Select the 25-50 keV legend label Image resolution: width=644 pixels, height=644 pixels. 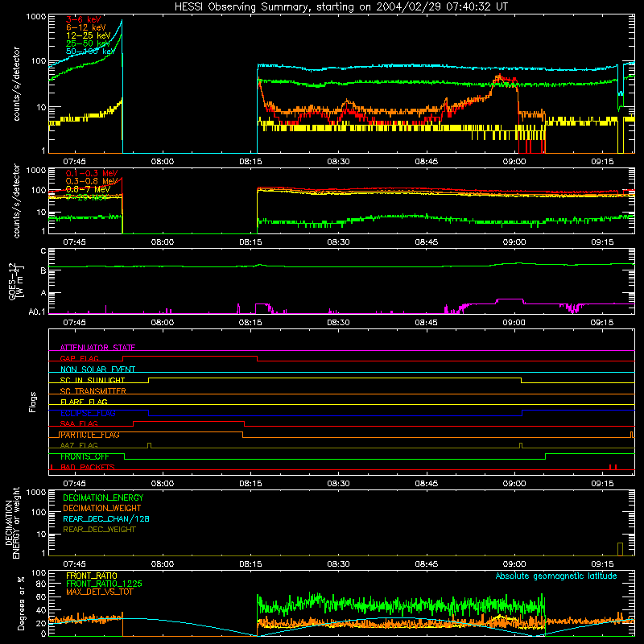point(89,43)
